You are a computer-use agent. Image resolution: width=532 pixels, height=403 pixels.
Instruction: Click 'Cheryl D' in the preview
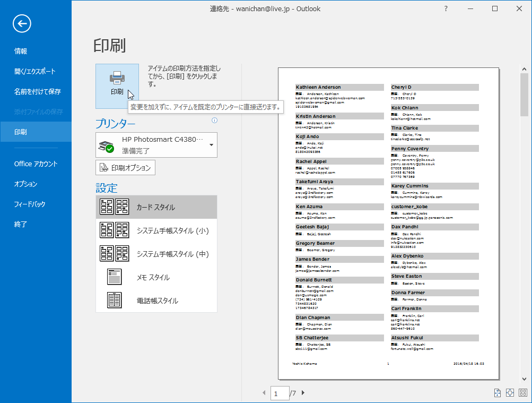pos(401,87)
